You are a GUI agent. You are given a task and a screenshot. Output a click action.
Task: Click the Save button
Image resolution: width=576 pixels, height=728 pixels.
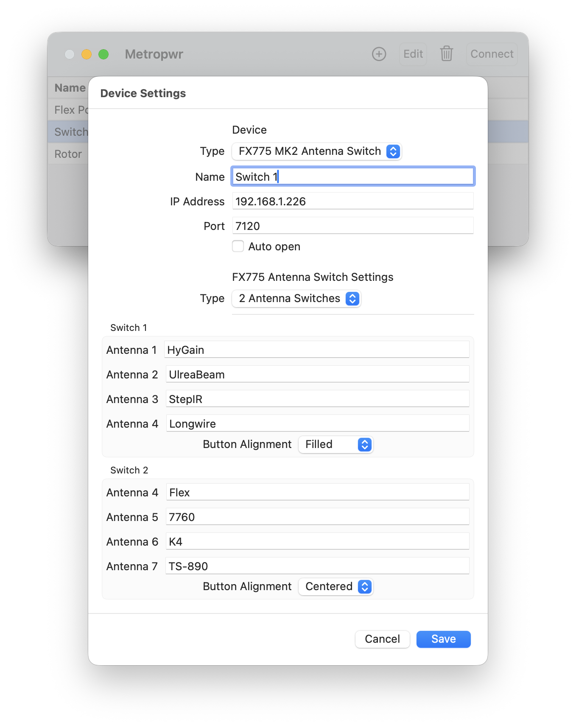pyautogui.click(x=443, y=639)
